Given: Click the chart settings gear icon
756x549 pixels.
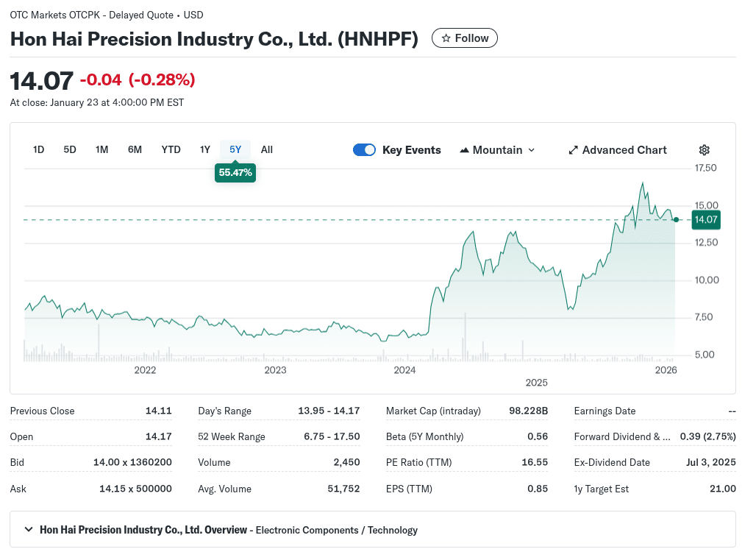Looking at the screenshot, I should click(x=704, y=150).
